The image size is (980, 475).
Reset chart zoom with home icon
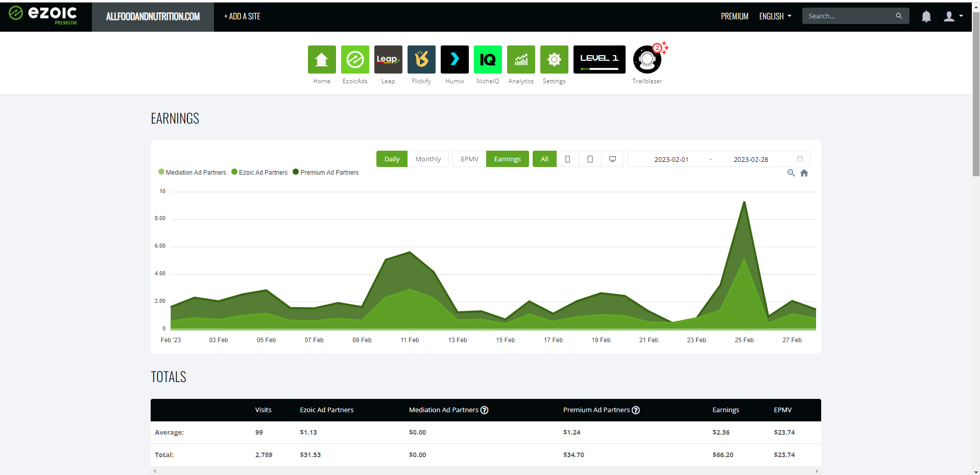coord(804,173)
